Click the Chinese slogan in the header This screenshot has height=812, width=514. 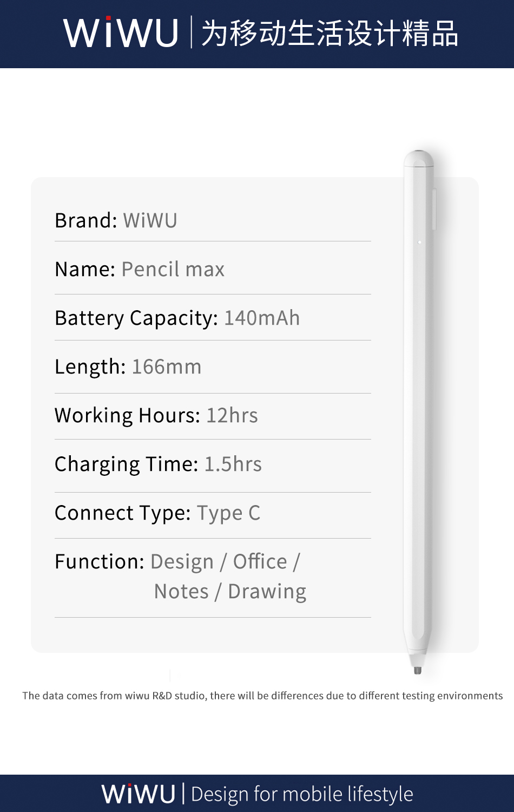(x=330, y=33)
